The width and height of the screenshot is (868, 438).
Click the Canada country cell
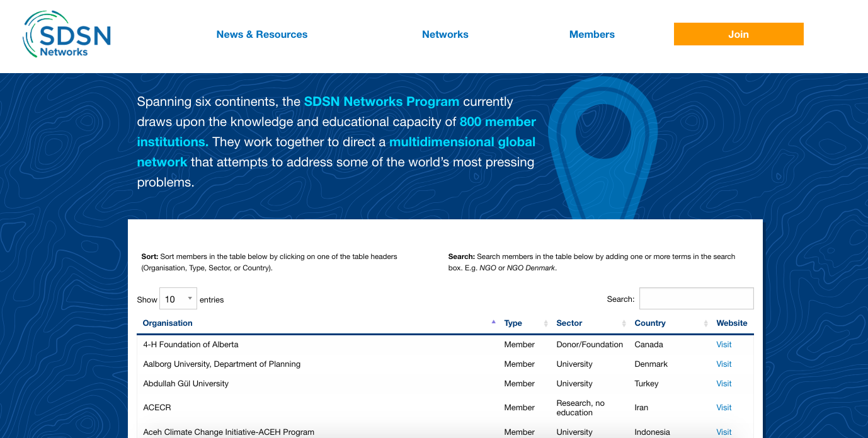[649, 345]
